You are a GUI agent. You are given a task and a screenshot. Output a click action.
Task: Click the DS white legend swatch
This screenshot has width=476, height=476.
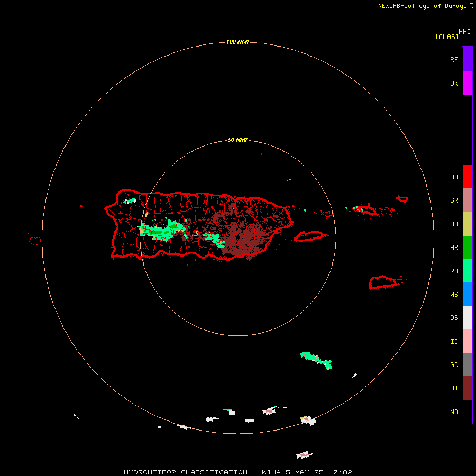coord(467,317)
